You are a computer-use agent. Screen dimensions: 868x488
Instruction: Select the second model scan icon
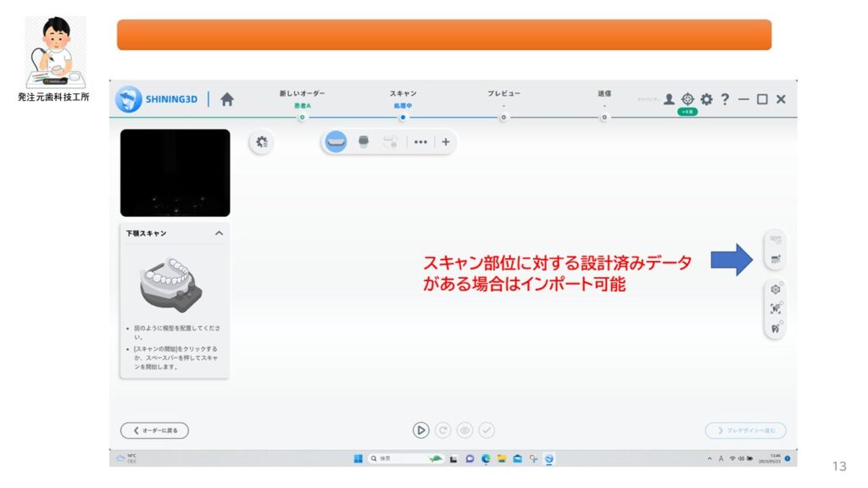pyautogui.click(x=364, y=141)
